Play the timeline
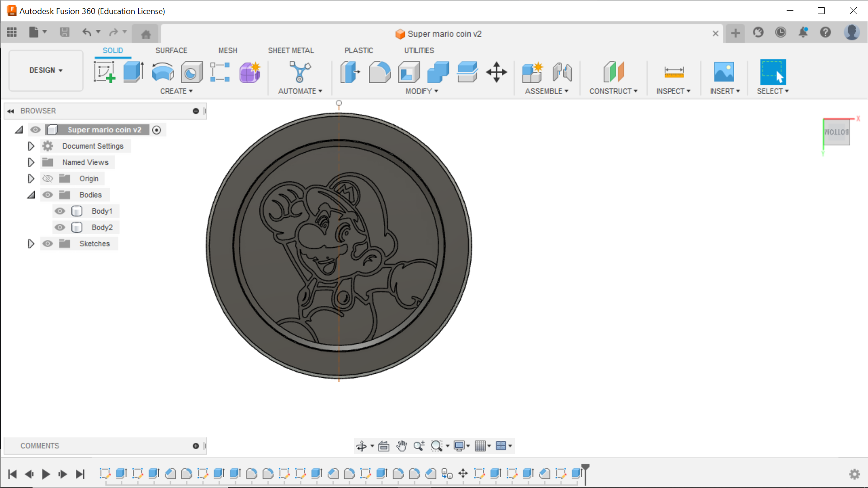Screen dimensions: 868x488 (x=46, y=474)
